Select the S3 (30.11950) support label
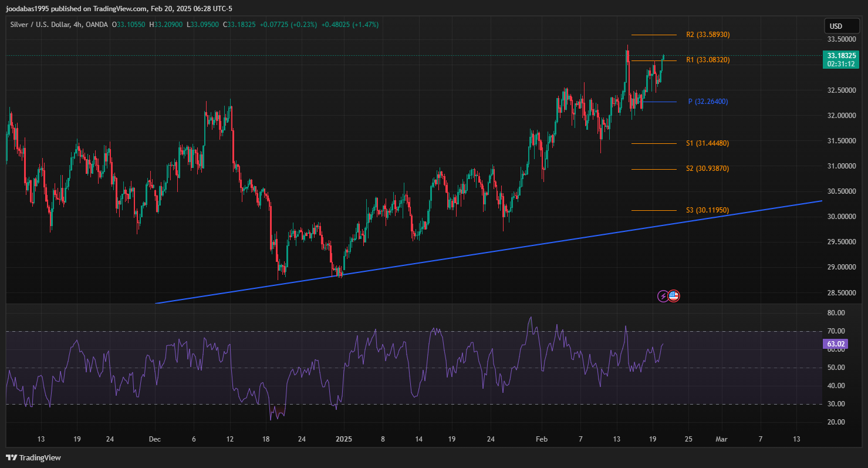This screenshot has height=468, width=868. coord(707,210)
